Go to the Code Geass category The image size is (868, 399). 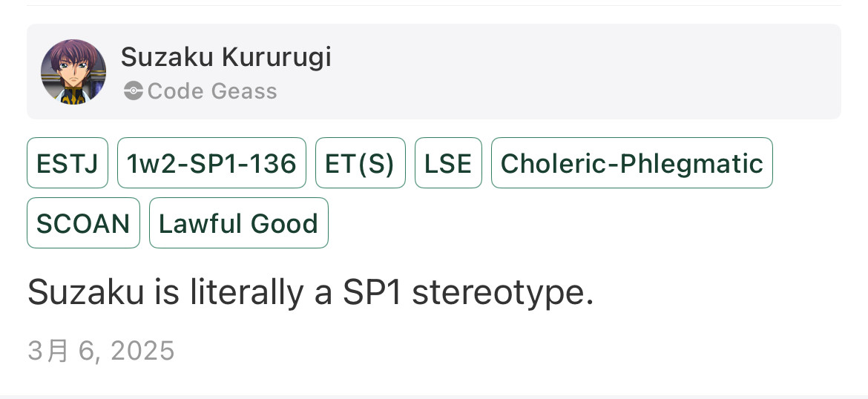(211, 91)
